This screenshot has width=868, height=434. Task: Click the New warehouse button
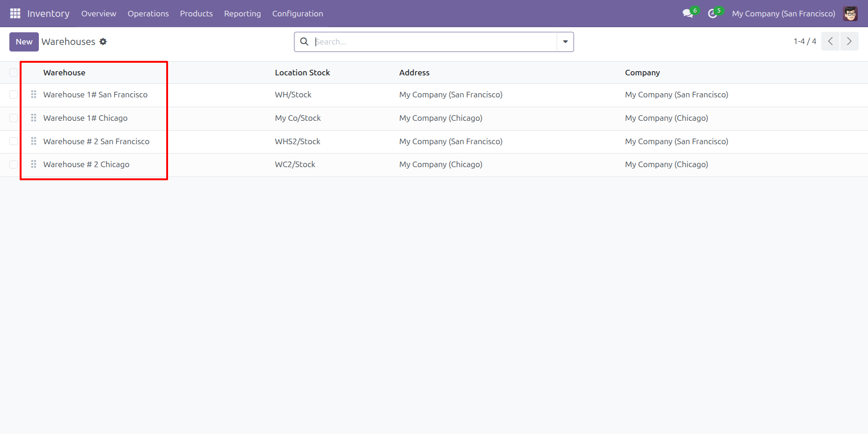24,42
